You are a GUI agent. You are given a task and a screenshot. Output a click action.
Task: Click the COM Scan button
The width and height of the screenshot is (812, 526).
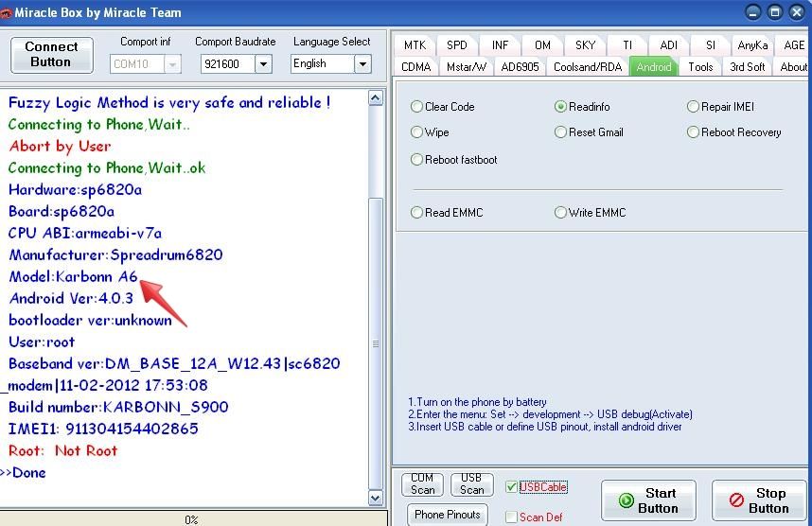[423, 484]
